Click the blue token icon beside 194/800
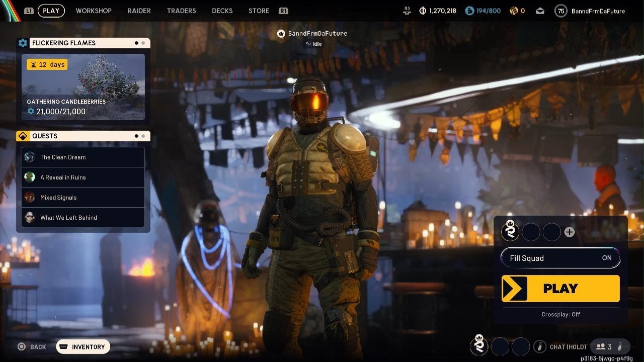644x362 pixels. click(x=469, y=11)
